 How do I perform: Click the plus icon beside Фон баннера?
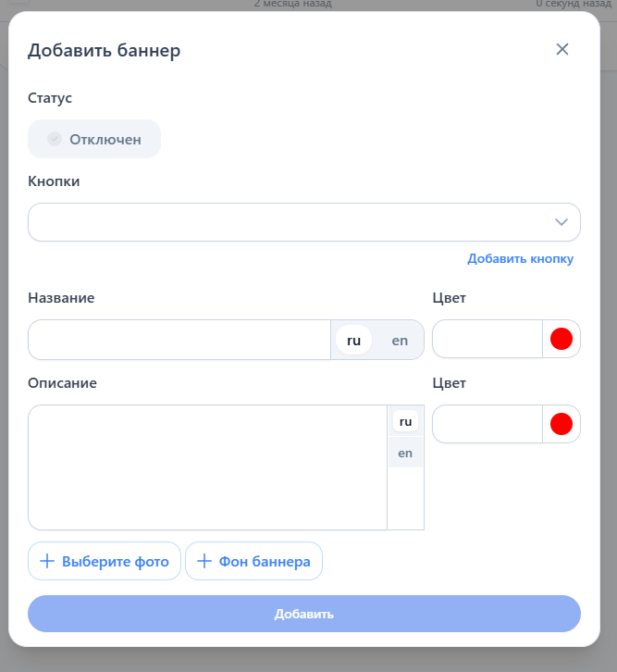point(204,561)
